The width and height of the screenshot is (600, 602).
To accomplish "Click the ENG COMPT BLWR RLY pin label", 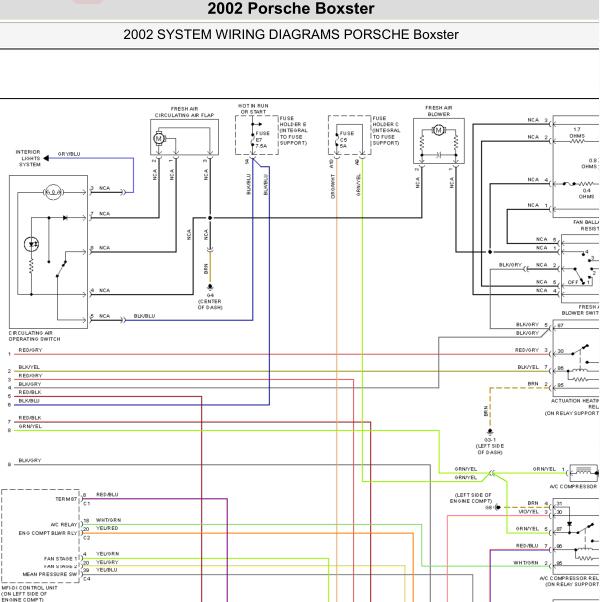I will [48, 533].
